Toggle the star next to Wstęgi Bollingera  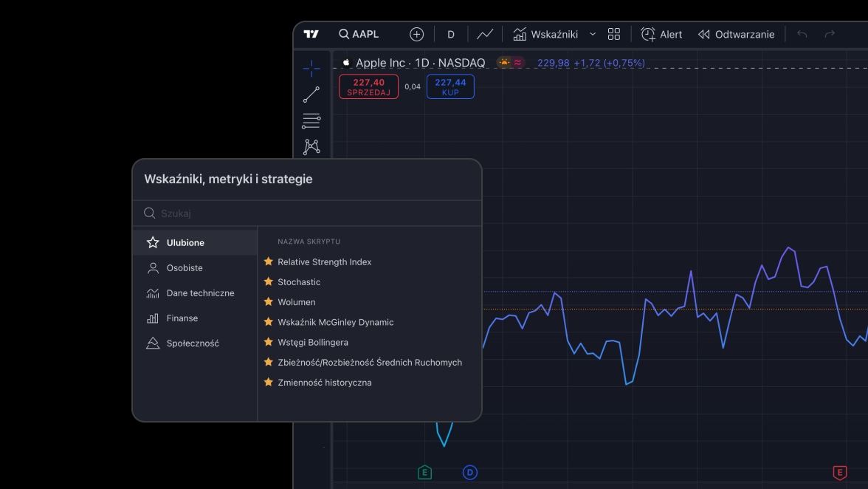click(268, 342)
